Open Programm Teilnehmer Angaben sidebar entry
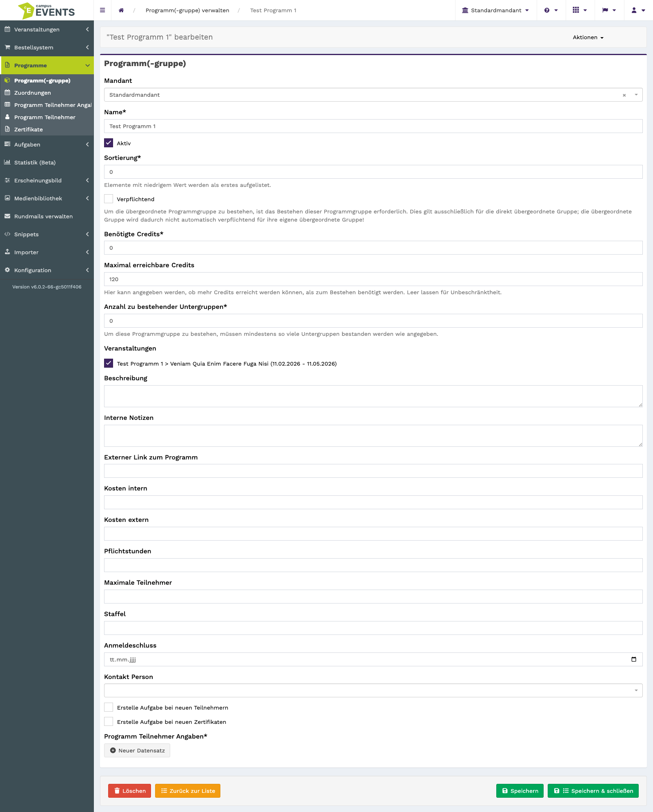Viewport: 653px width, 812px height. 47,105
